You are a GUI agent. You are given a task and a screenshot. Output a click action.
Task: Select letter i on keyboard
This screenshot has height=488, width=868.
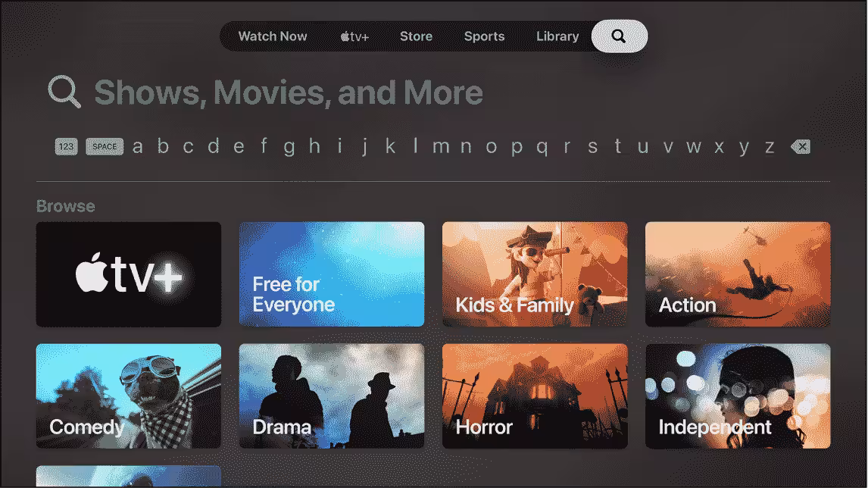[339, 145]
